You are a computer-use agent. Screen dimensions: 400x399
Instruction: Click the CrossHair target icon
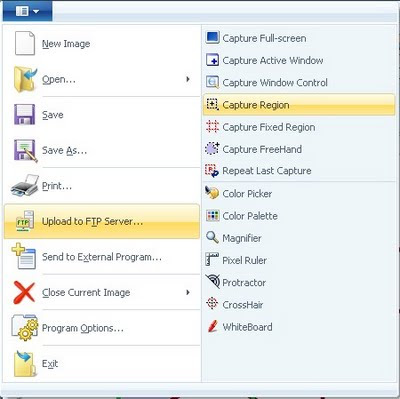[x=212, y=304]
